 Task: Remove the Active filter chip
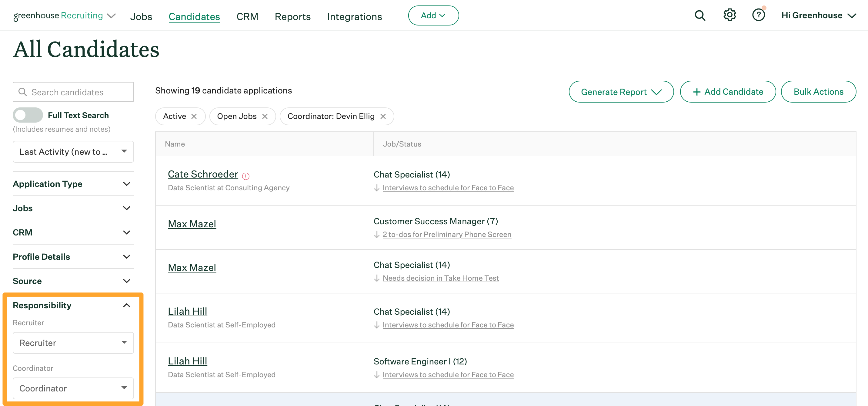[194, 117]
